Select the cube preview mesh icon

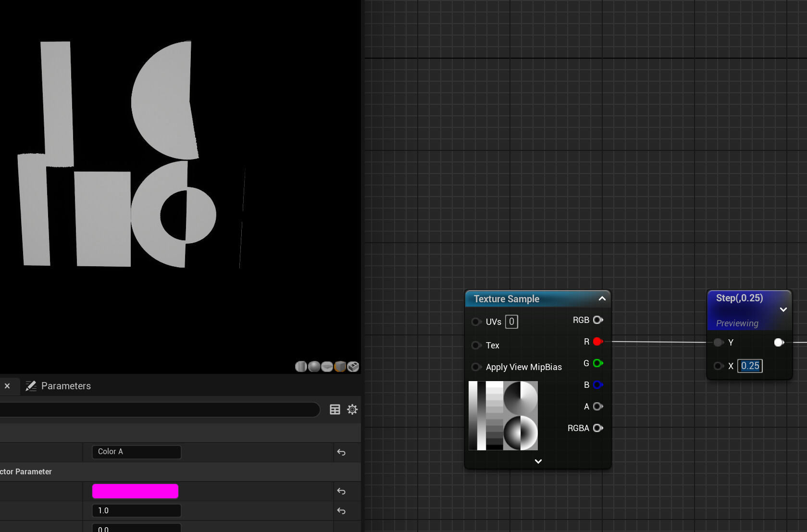(x=340, y=367)
